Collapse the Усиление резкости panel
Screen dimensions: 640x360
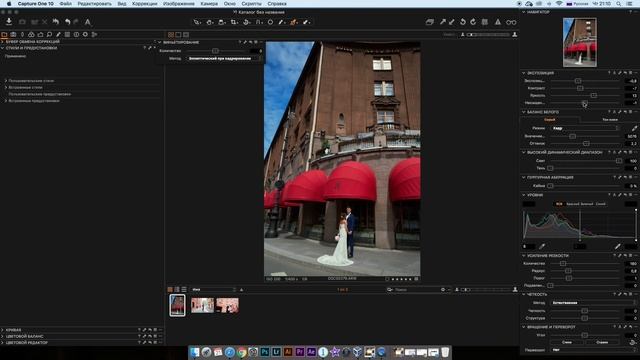(524, 256)
